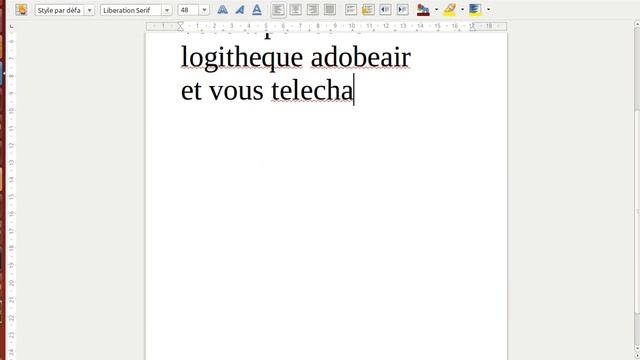The image size is (640, 360).
Task: Click the right indent marker on the ruler
Action: [x=472, y=28]
